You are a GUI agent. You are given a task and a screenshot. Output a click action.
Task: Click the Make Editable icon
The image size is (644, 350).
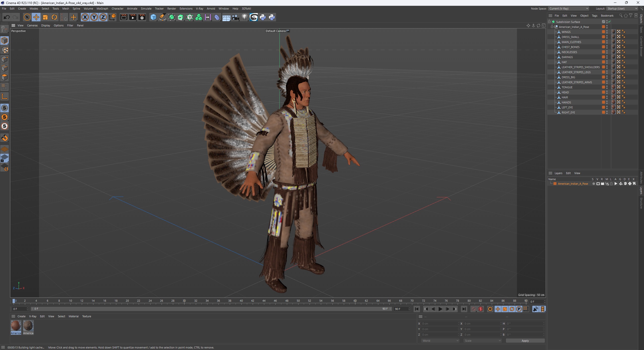[5, 29]
